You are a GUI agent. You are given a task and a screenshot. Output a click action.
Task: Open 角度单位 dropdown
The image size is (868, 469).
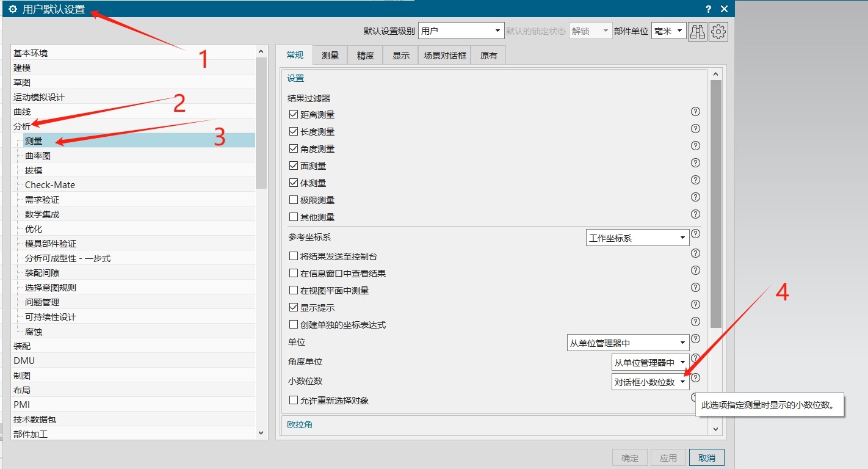click(650, 362)
